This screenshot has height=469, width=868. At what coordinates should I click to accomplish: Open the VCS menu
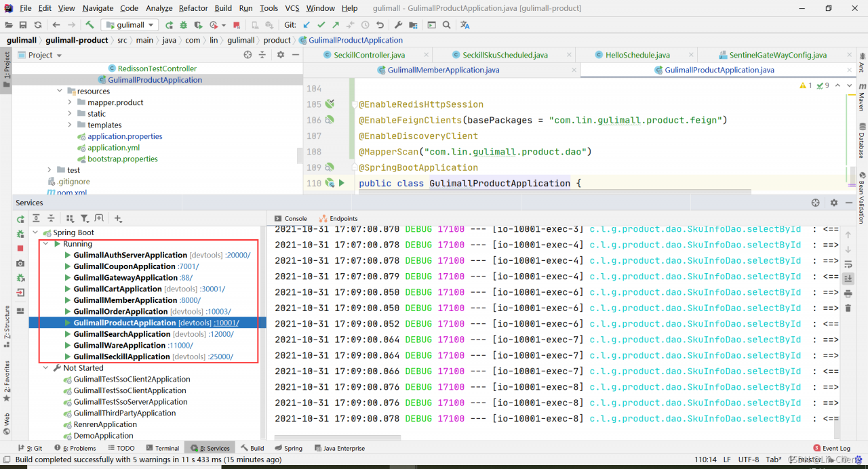coord(292,8)
